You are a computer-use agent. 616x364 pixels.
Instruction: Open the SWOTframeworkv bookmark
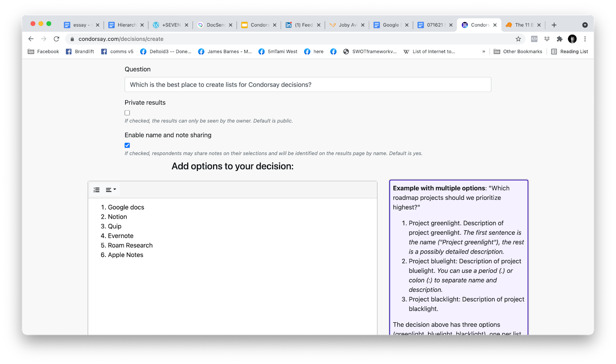click(x=370, y=52)
